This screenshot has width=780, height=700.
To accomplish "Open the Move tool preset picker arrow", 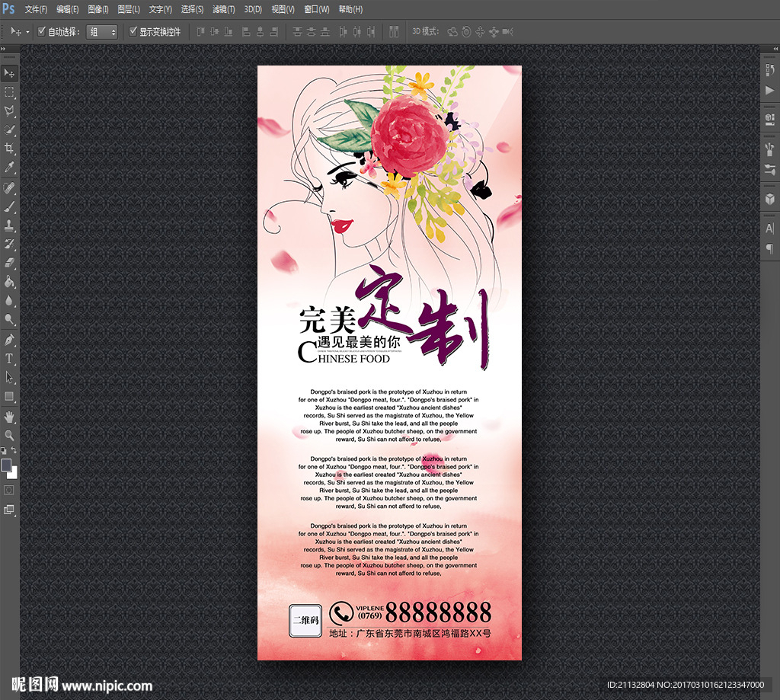I will pos(27,32).
